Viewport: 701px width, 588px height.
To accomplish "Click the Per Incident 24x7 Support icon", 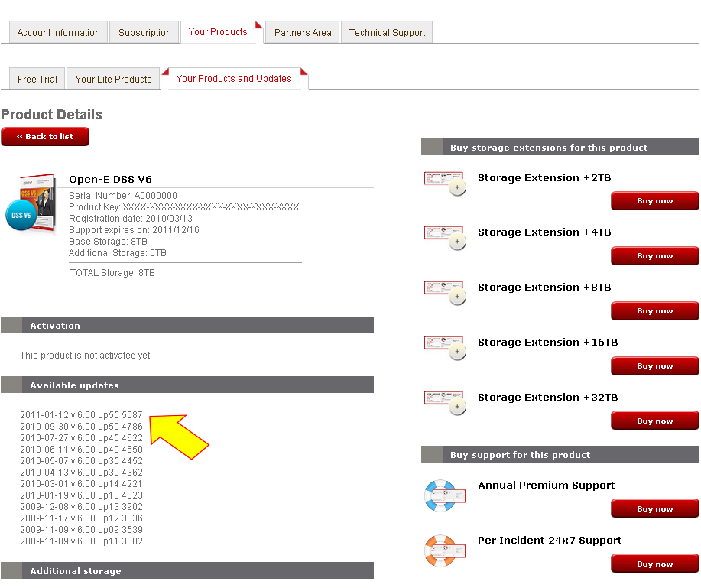I will (445, 551).
